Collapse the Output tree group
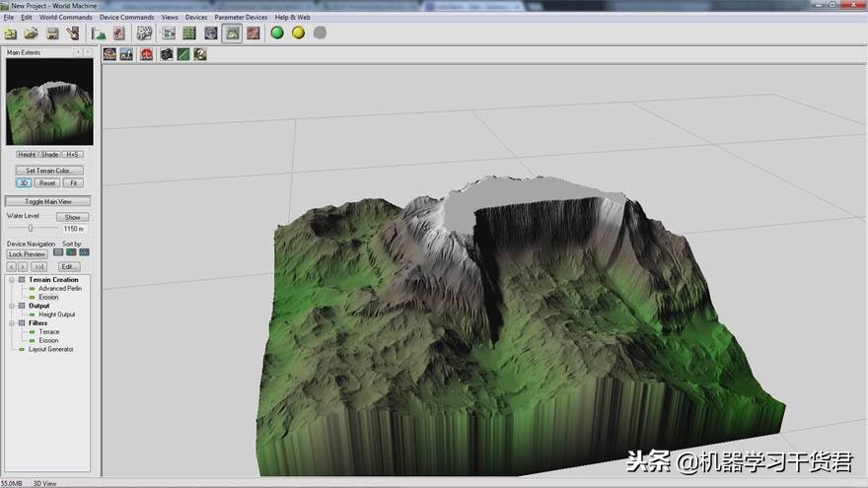This screenshot has height=488, width=868. click(x=12, y=306)
